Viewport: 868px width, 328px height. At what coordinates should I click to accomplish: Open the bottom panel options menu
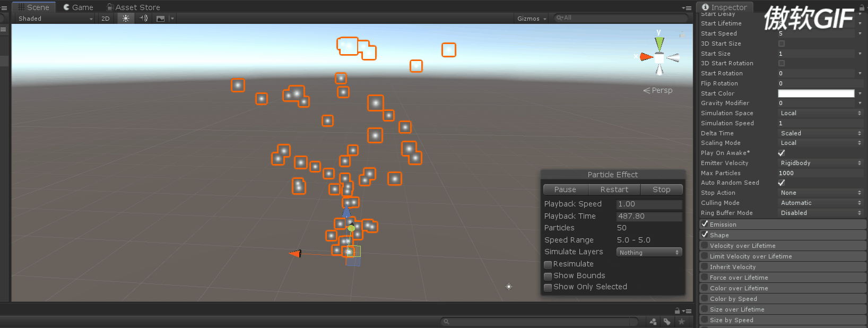687,311
